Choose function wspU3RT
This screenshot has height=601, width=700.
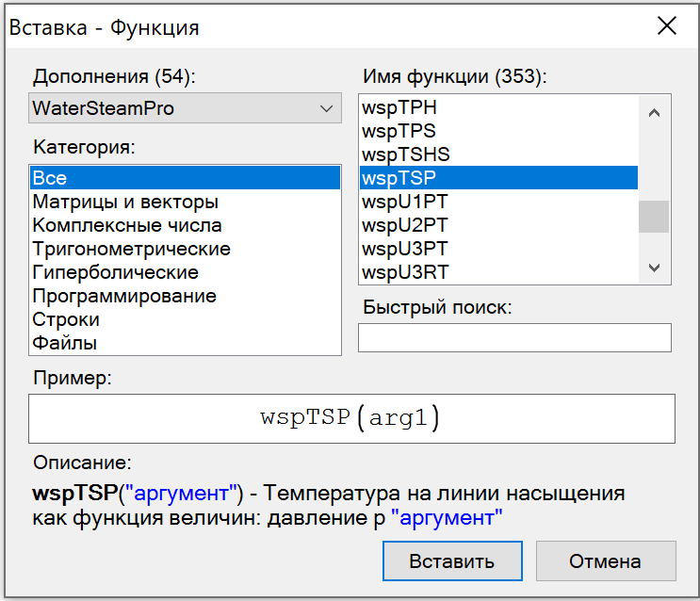tap(405, 272)
